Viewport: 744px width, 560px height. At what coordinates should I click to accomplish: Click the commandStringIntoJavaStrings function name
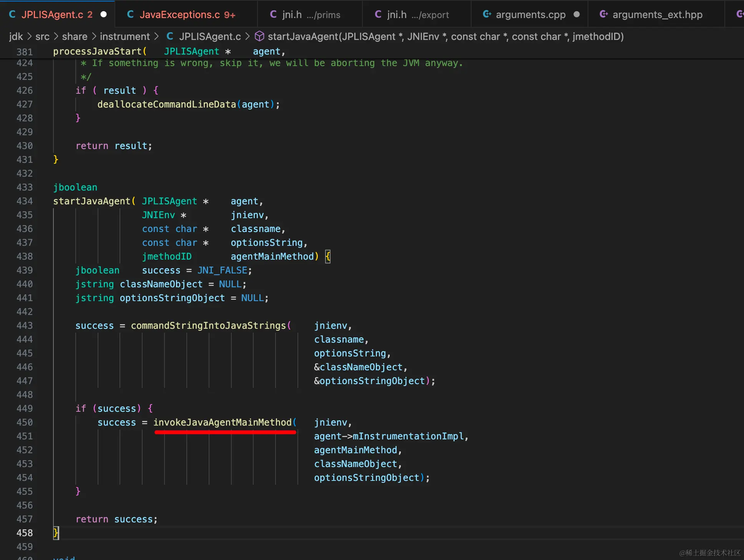(208, 326)
